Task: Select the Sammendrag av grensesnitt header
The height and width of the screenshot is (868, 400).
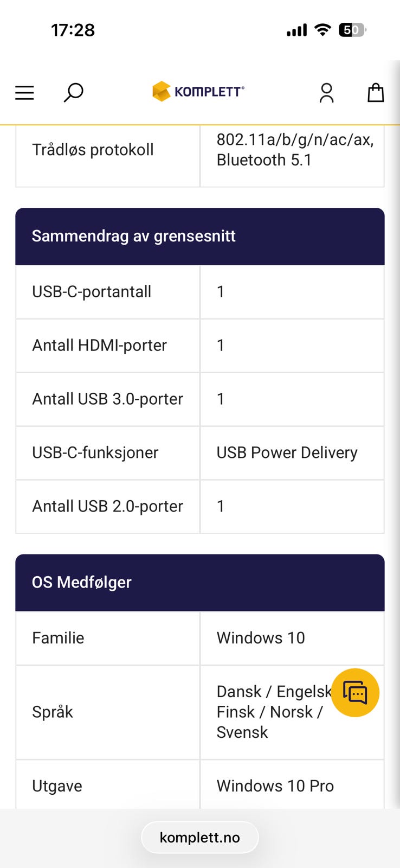Action: click(x=200, y=236)
